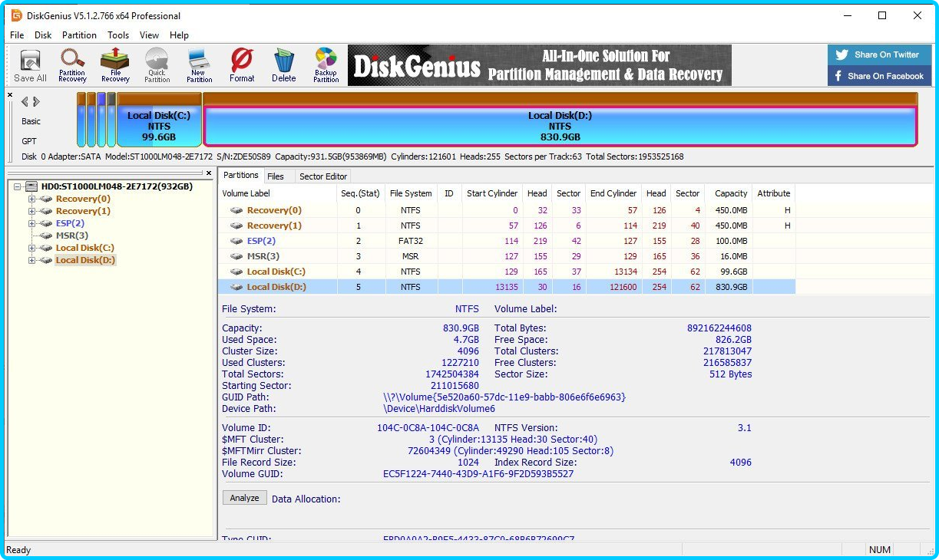Screen dimensions: 939x560
Task: Share On Twitter button
Action: [x=879, y=54]
